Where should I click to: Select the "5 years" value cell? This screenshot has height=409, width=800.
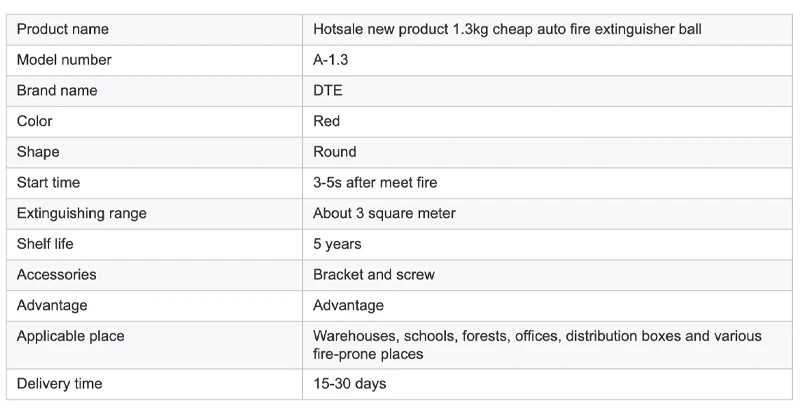(x=337, y=244)
